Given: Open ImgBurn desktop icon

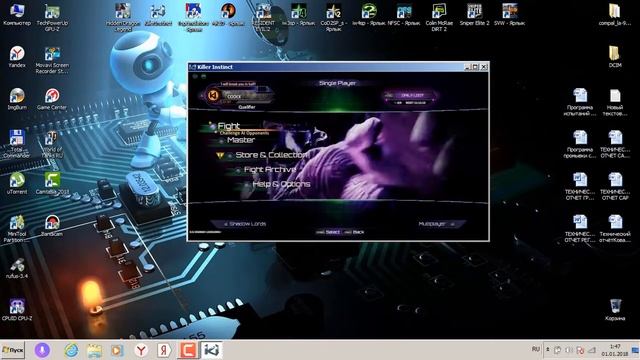Looking at the screenshot, I should point(17,99).
